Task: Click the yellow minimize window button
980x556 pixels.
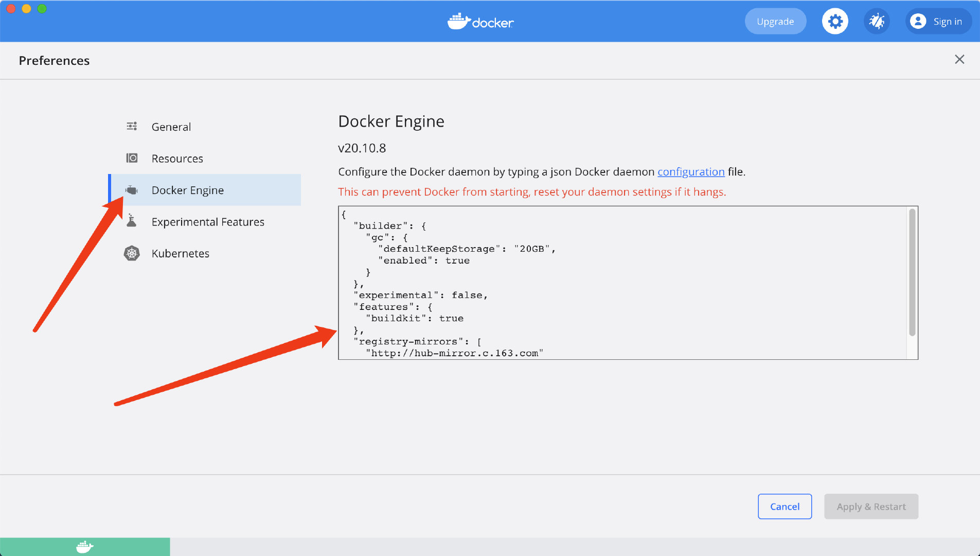Action: coord(26,8)
